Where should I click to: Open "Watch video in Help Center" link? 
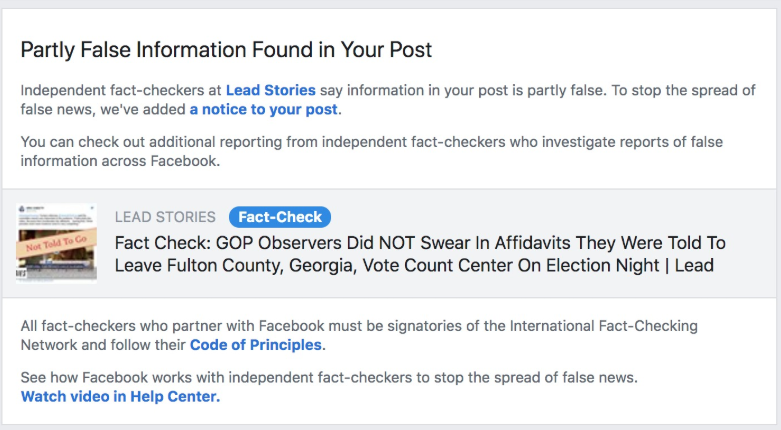120,397
